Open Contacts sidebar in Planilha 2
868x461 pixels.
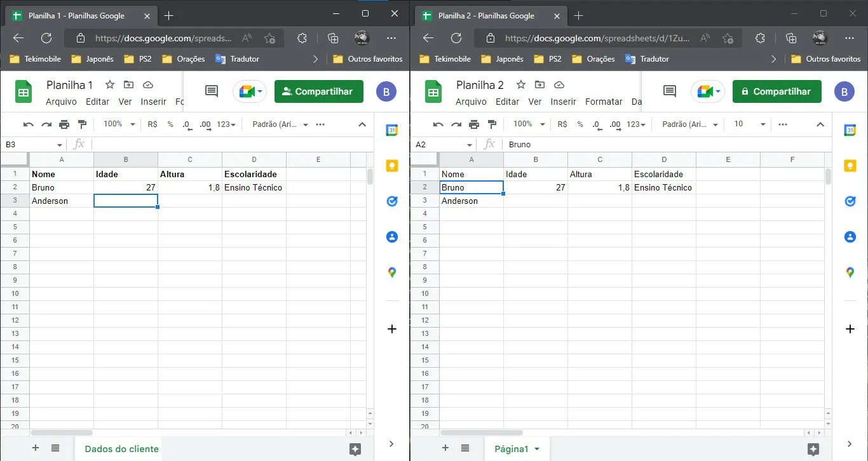pos(850,237)
